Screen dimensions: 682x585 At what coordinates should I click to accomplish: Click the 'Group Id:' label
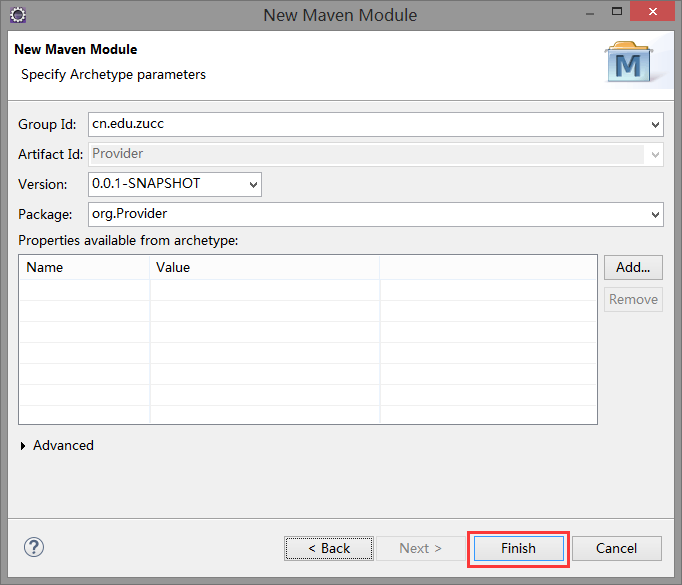[47, 124]
